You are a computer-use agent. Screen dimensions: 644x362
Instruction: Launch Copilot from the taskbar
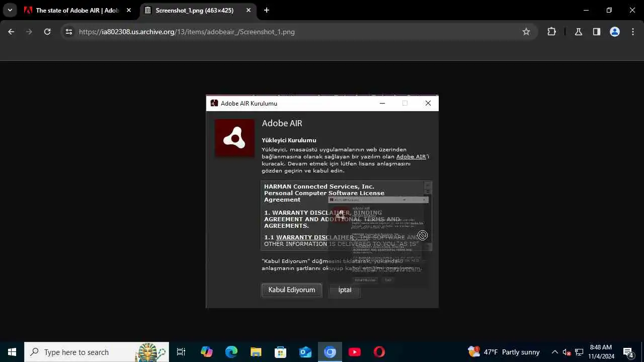coord(206,352)
